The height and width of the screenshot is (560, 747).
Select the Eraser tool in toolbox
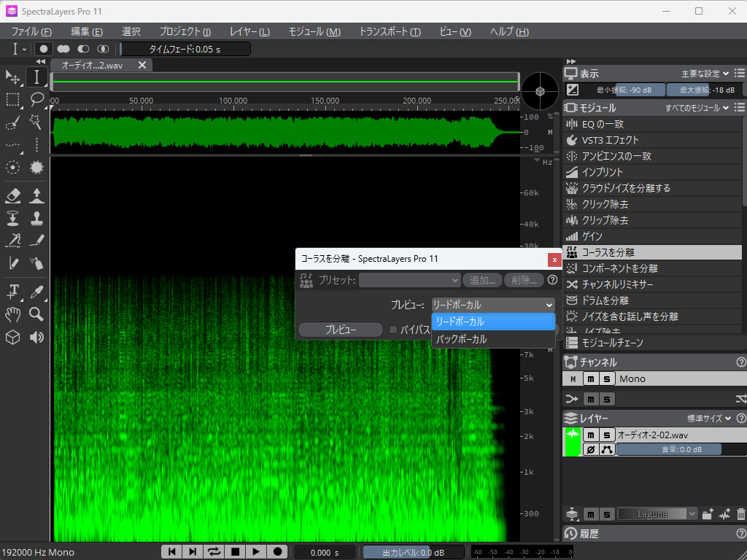[x=12, y=195]
